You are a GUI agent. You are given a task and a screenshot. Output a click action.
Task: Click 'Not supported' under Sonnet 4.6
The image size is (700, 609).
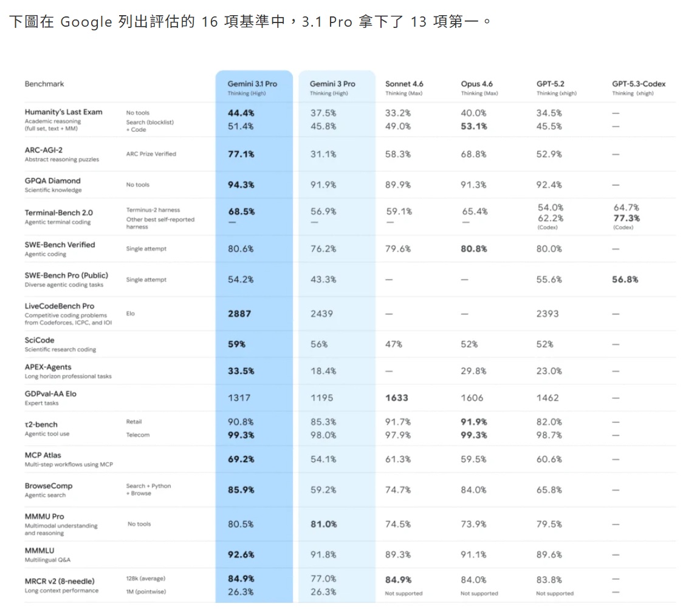[x=403, y=594]
